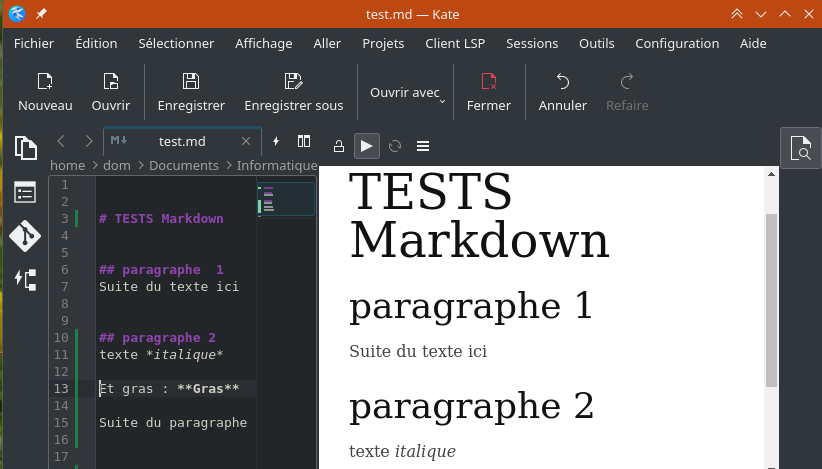
Task: Save the document with Enregistrer
Action: pos(191,93)
